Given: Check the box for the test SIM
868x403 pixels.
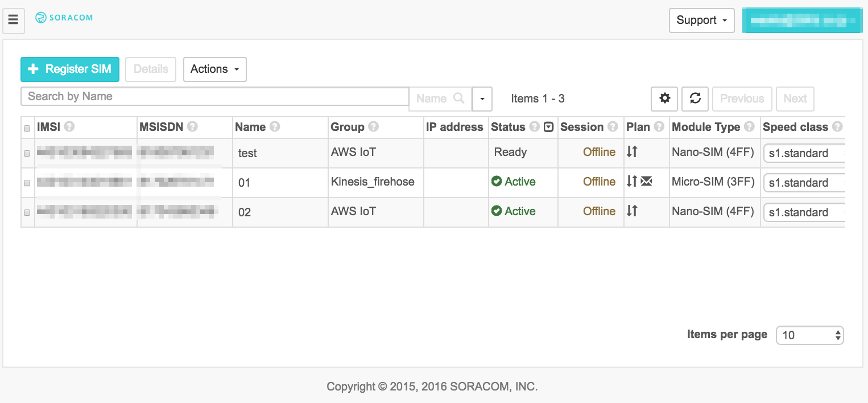Looking at the screenshot, I should (27, 153).
